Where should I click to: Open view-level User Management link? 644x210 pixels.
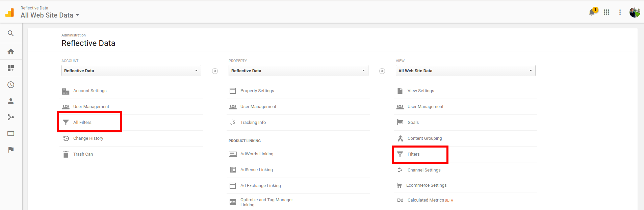pos(426,107)
